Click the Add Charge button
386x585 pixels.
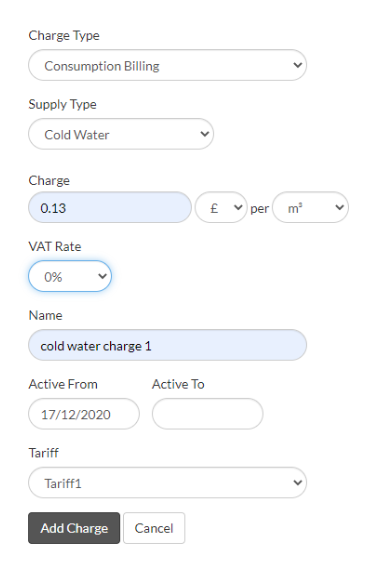(x=74, y=529)
